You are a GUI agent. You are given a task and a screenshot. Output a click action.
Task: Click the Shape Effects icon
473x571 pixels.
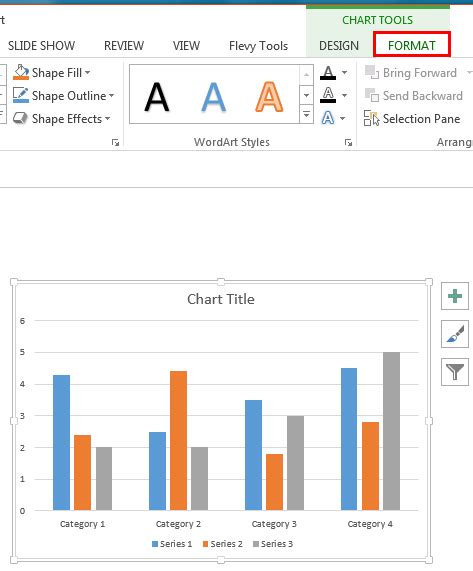click(x=20, y=118)
